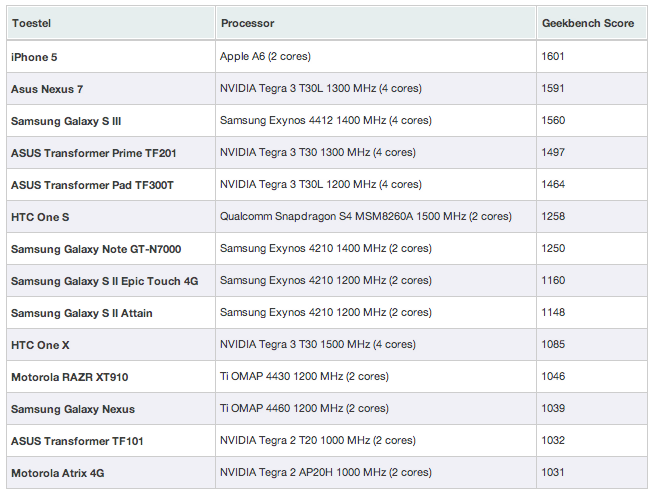The image size is (658, 493).
Task: Select the HTC One X cell
Action: pos(111,344)
